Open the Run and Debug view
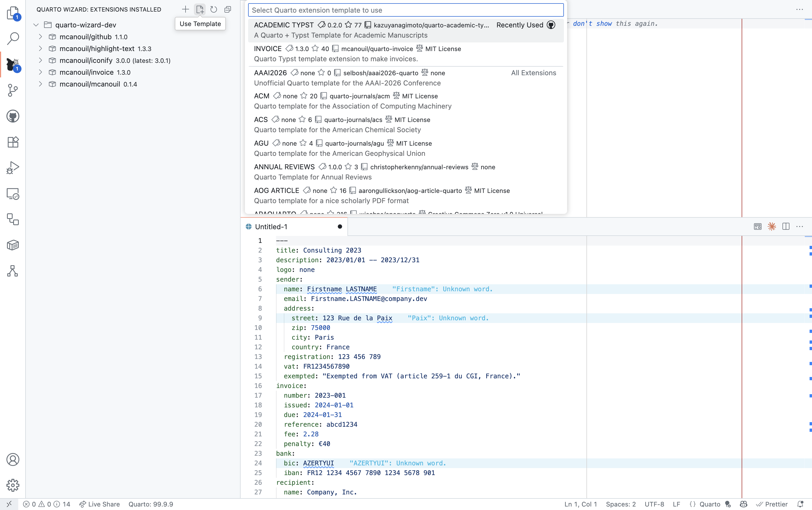 [x=13, y=167]
